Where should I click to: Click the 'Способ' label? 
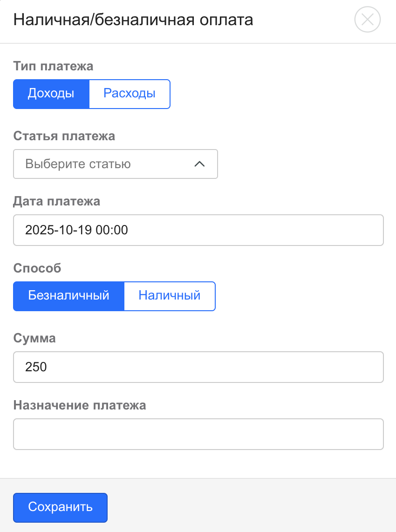coord(37,268)
